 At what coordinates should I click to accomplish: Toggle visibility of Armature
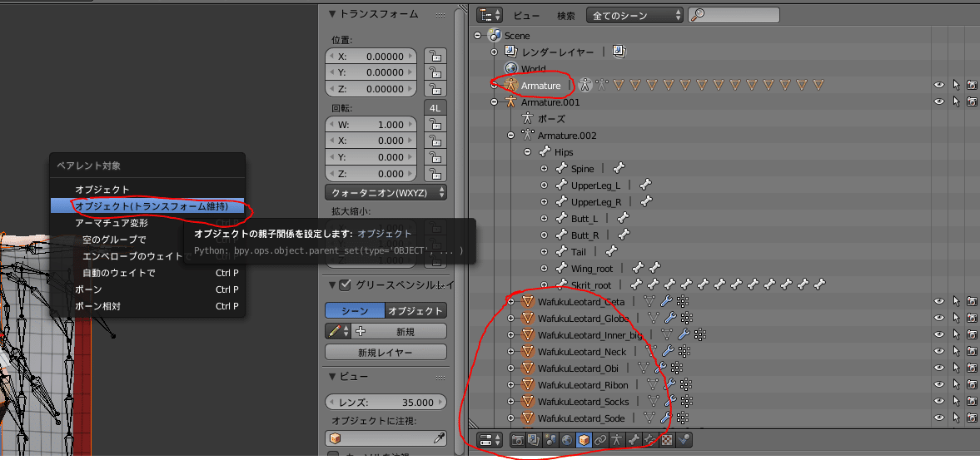tap(938, 85)
